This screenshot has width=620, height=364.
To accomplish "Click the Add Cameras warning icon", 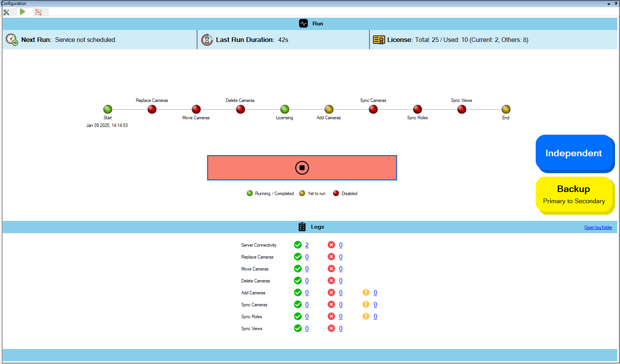I will click(366, 293).
